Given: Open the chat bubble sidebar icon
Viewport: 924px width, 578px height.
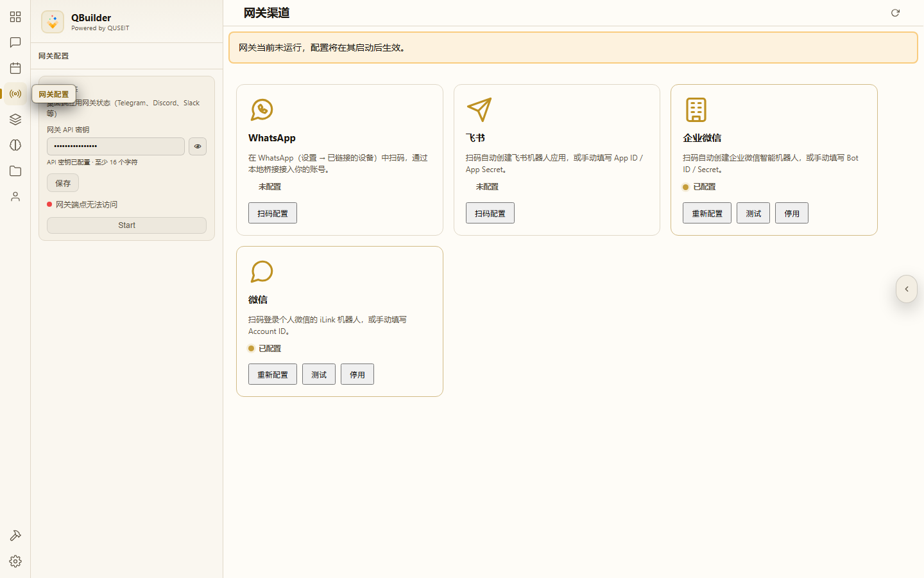Looking at the screenshot, I should click(15, 42).
